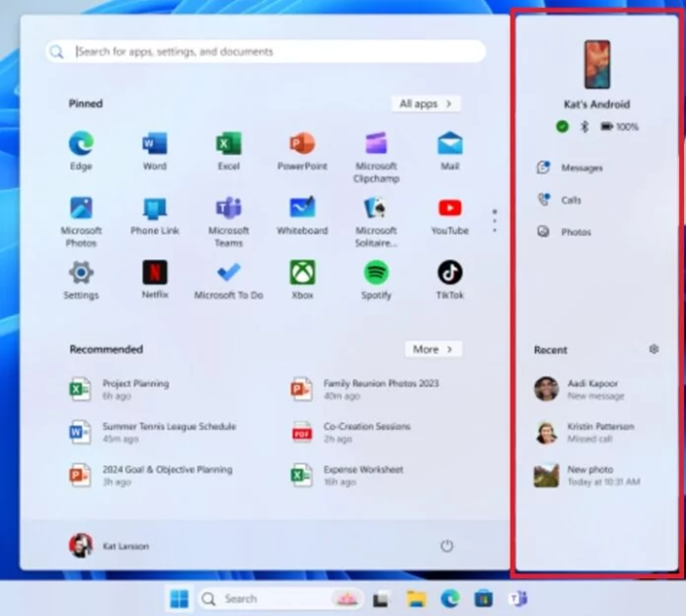Launch Microsoft Photos
Viewport: 686px width, 616px height.
click(81, 222)
